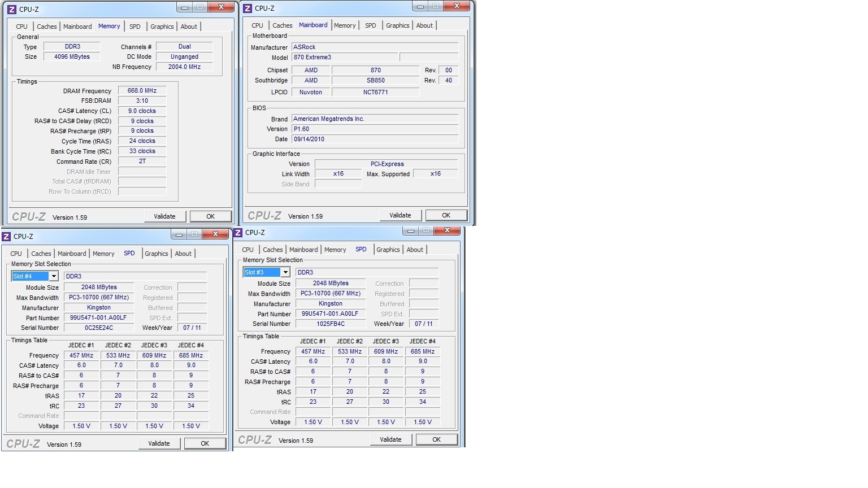
Task: Select About tab in Slot #3 window
Action: [x=415, y=250]
